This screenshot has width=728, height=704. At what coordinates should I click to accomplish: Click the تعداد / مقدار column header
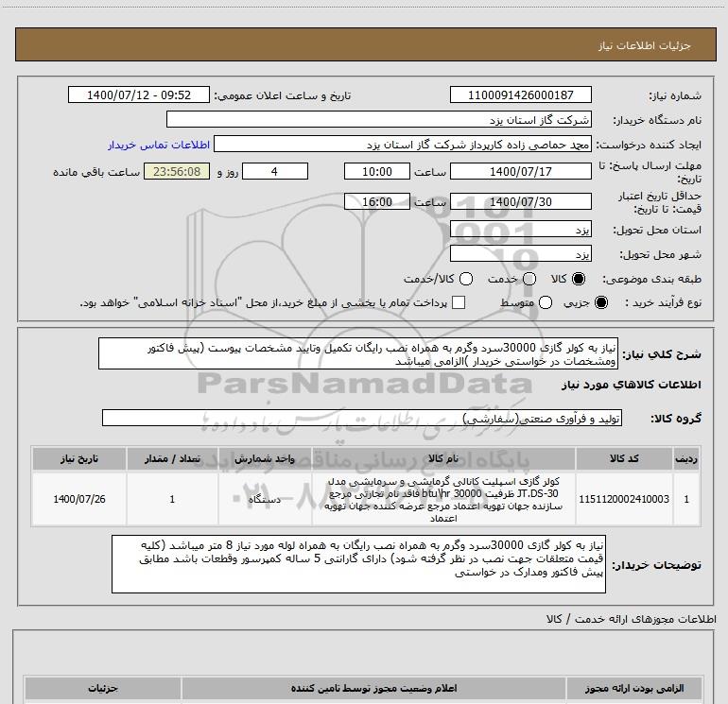[172, 459]
